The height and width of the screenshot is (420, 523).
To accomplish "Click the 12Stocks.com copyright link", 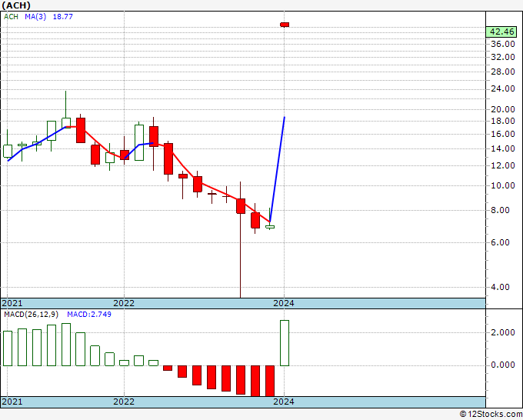I will (491, 415).
